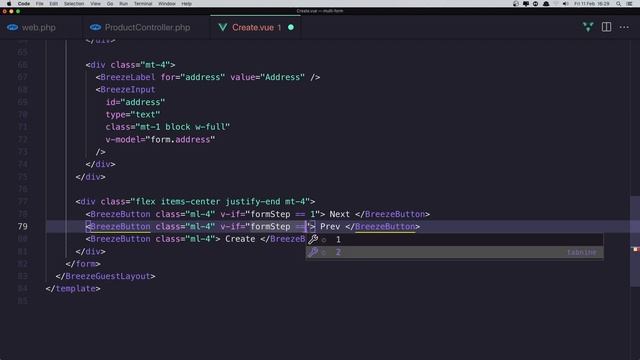
Task: Click the closing form tag
Action: pos(83,264)
